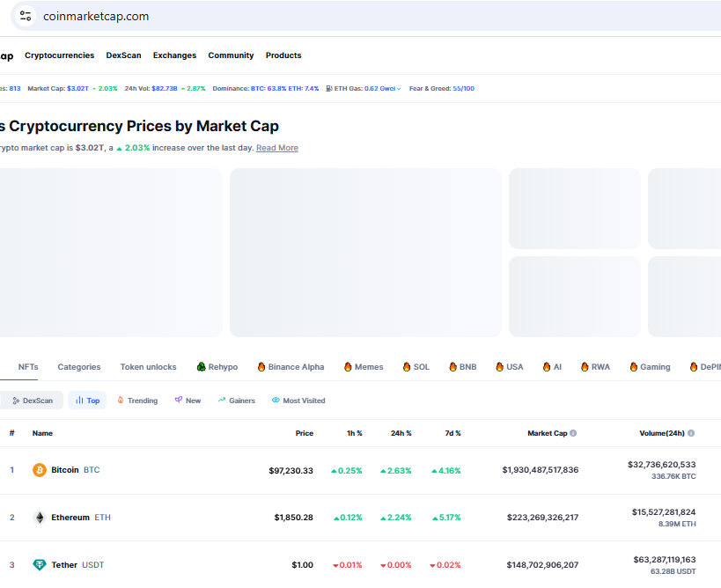721x588 pixels.
Task: Click Bitcoin price $97,230.33
Action: pyautogui.click(x=291, y=470)
